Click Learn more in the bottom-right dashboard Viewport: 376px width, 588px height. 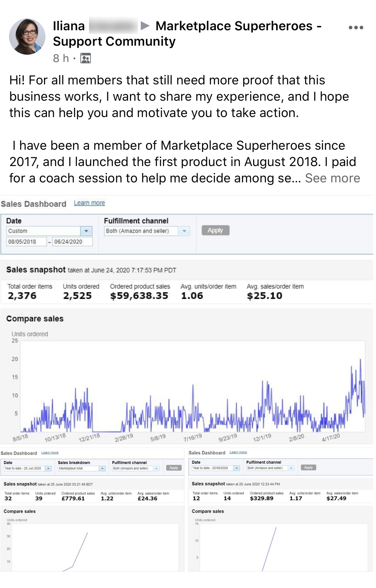[238, 452]
